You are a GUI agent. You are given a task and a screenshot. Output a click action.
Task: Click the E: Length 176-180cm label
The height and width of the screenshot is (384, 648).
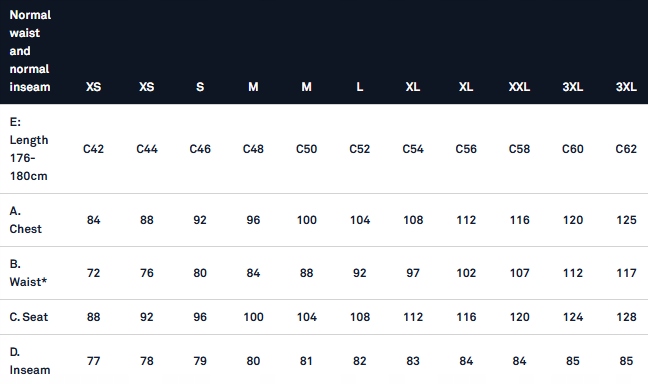point(29,149)
